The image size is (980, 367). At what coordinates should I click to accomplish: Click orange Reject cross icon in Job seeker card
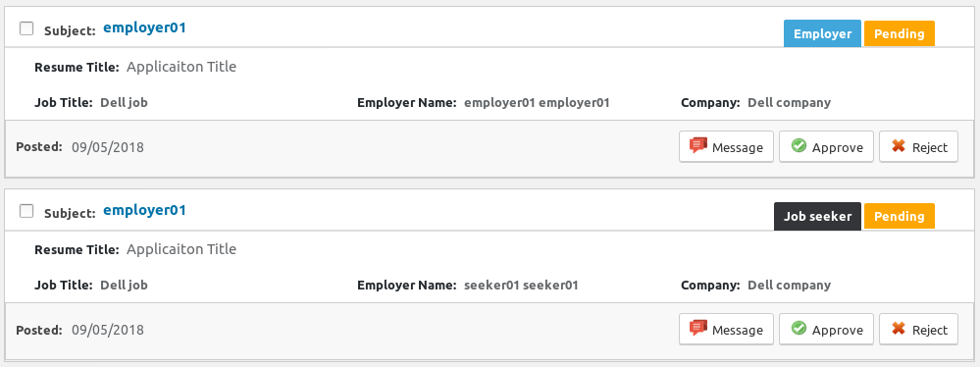(x=899, y=328)
